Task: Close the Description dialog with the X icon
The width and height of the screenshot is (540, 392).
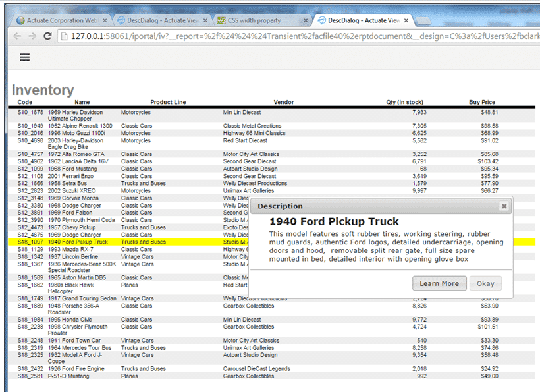Action: click(x=504, y=206)
